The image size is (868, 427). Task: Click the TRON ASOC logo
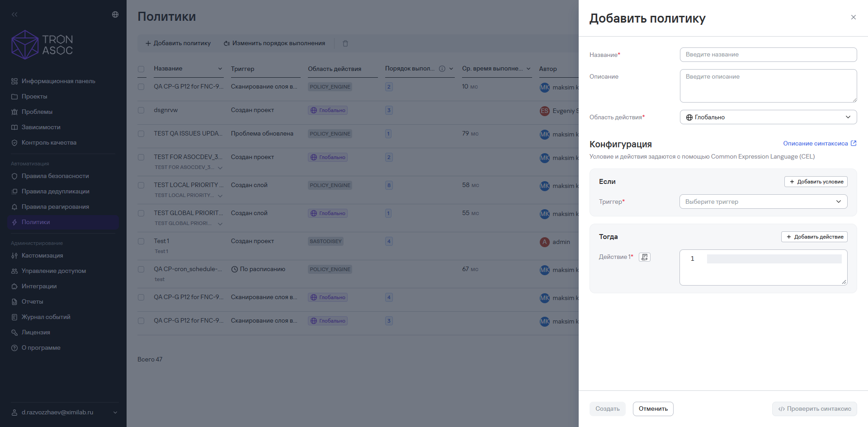(x=42, y=45)
